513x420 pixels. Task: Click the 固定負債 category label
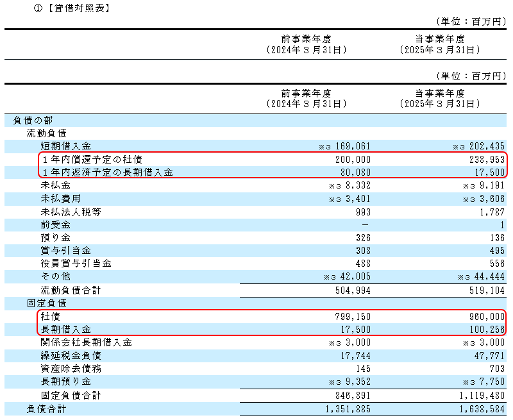coord(46,303)
